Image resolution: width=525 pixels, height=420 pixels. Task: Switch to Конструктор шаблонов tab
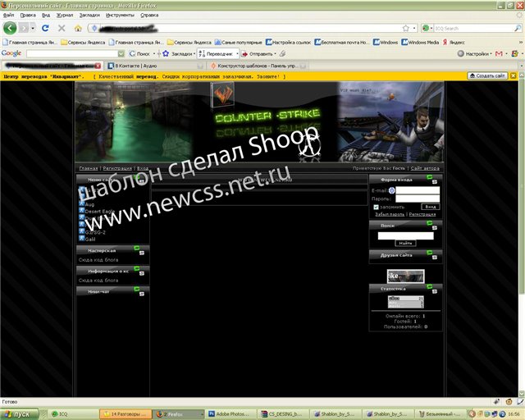click(x=258, y=66)
